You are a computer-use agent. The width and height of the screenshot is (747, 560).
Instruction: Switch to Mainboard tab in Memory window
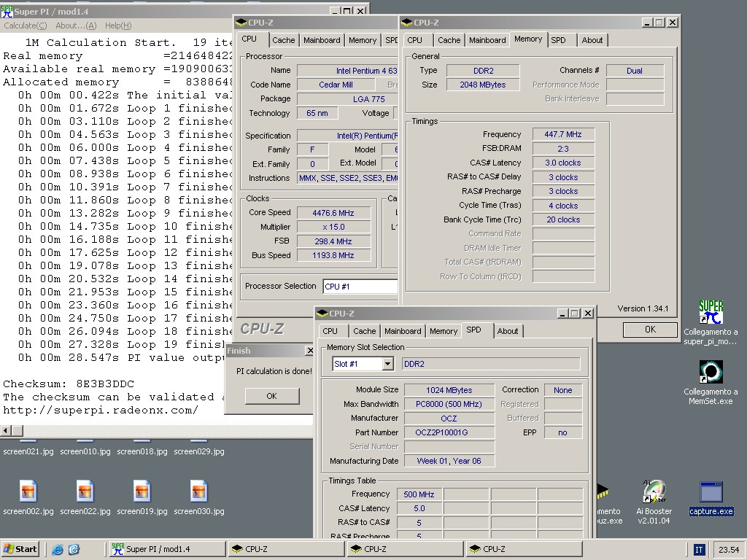point(487,41)
